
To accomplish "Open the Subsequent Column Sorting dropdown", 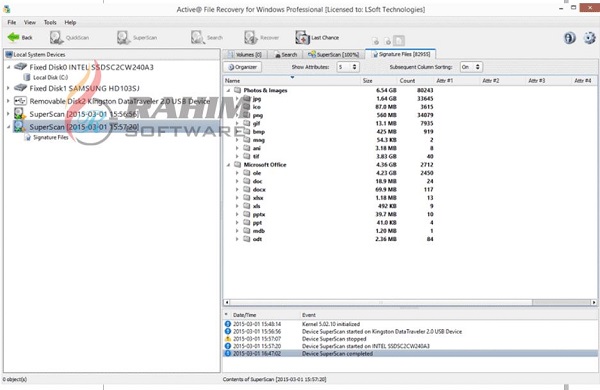I will pos(471,67).
